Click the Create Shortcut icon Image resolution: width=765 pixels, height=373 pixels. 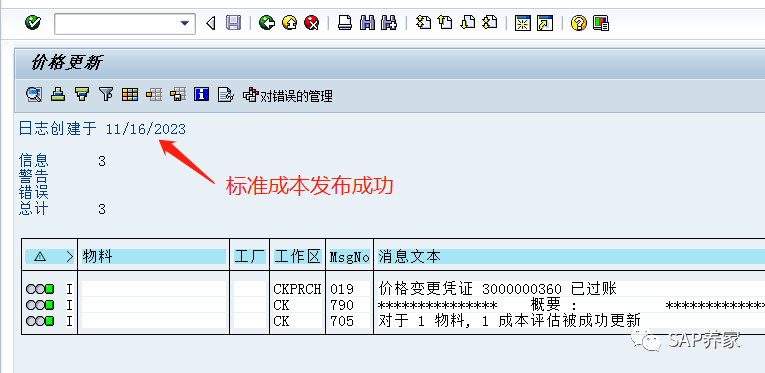(x=545, y=23)
